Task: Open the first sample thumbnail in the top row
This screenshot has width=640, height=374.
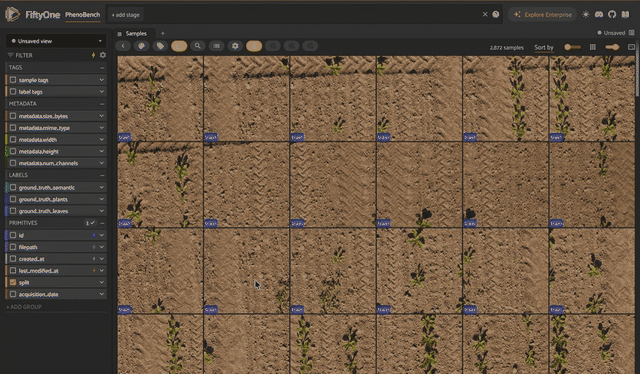Action: point(160,98)
